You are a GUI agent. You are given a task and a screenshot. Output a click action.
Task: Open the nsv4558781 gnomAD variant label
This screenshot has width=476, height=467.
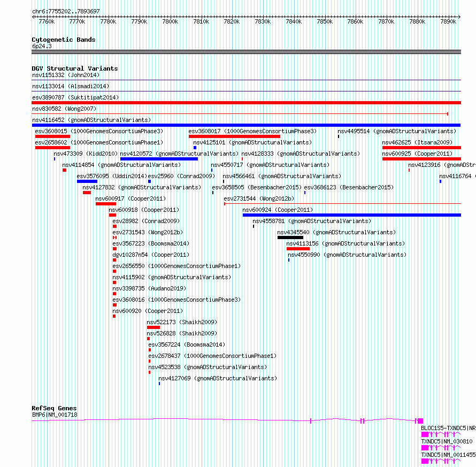312,221
